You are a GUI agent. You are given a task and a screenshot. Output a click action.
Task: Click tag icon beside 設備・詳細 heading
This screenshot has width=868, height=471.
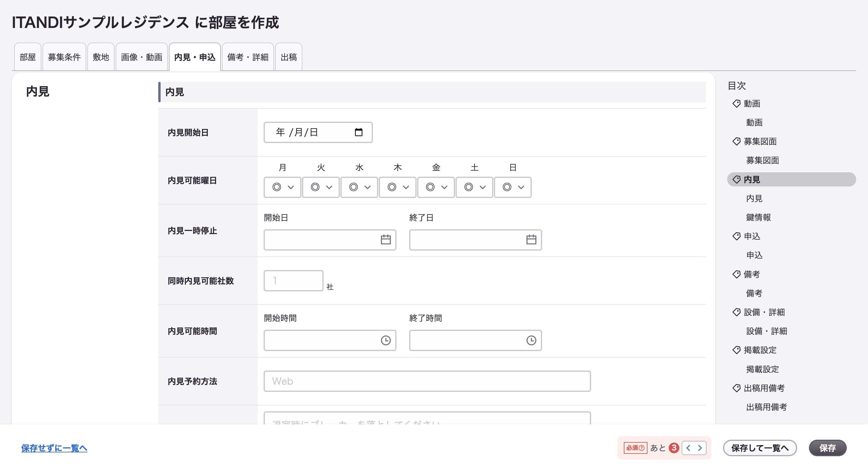click(736, 312)
